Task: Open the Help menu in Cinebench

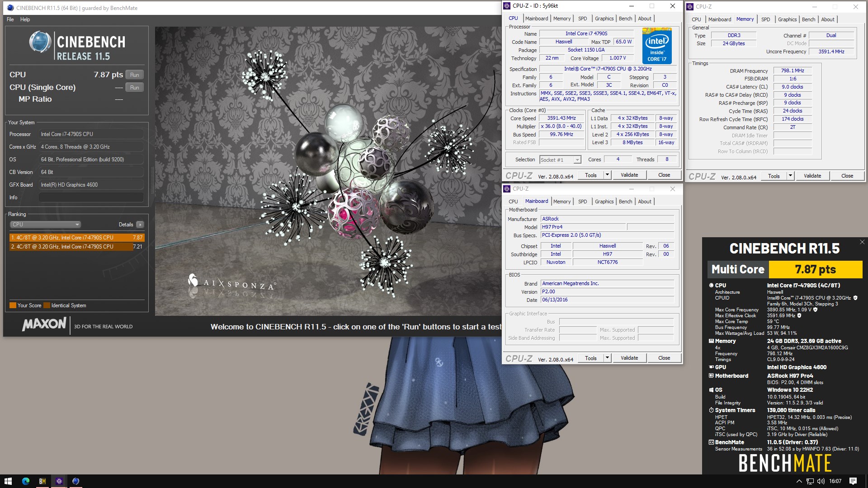Action: 25,19
